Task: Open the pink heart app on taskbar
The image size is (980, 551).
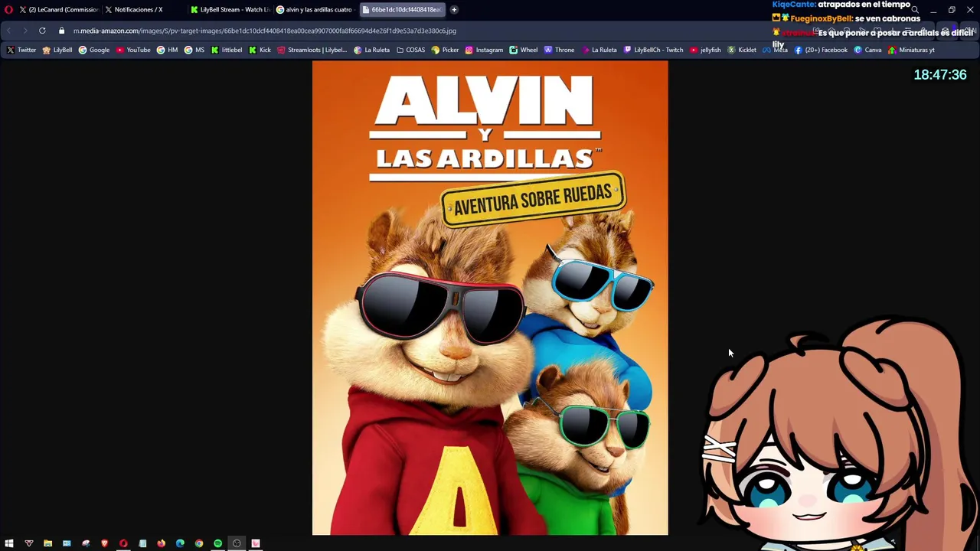Action: 256,543
